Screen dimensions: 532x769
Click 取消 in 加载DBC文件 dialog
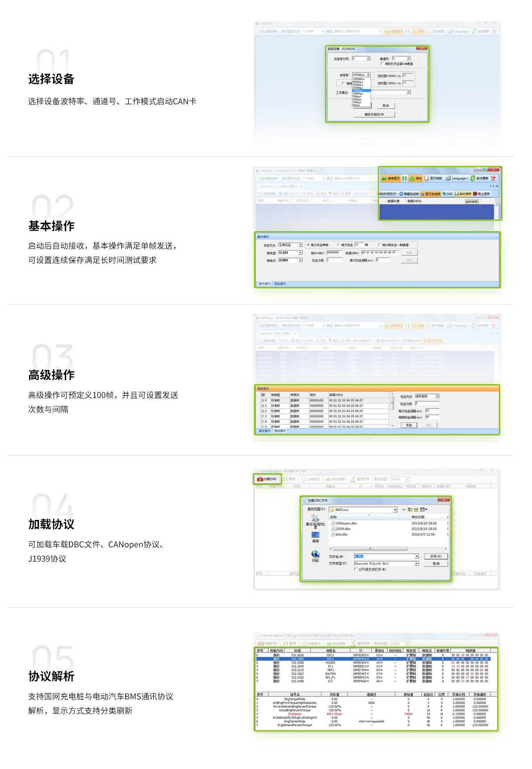click(x=436, y=563)
